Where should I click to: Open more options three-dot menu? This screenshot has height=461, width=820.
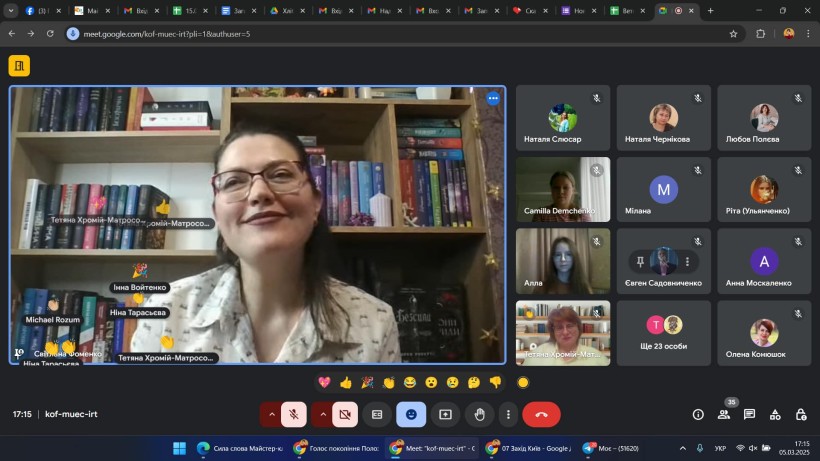tap(508, 414)
